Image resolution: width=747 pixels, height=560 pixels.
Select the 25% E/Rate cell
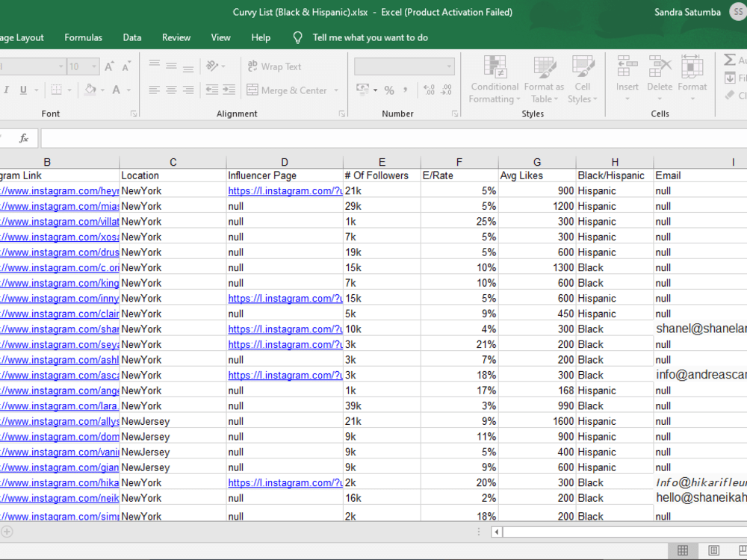point(459,222)
